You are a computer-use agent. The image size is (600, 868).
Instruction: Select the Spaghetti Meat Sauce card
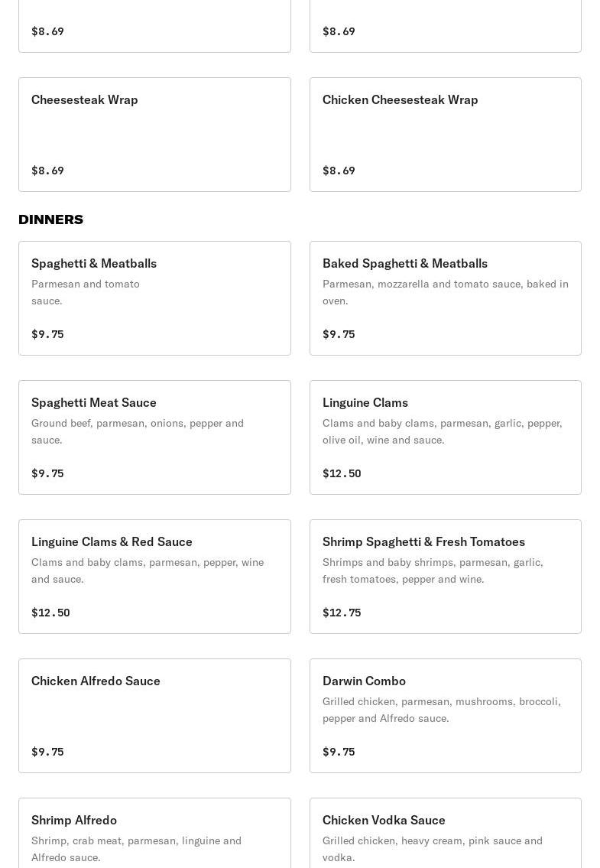coord(154,437)
